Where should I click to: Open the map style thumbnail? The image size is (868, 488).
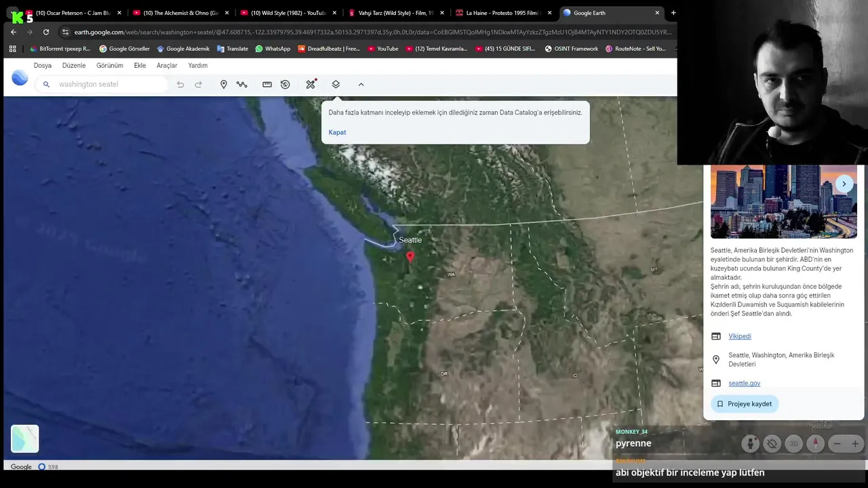[x=25, y=439]
